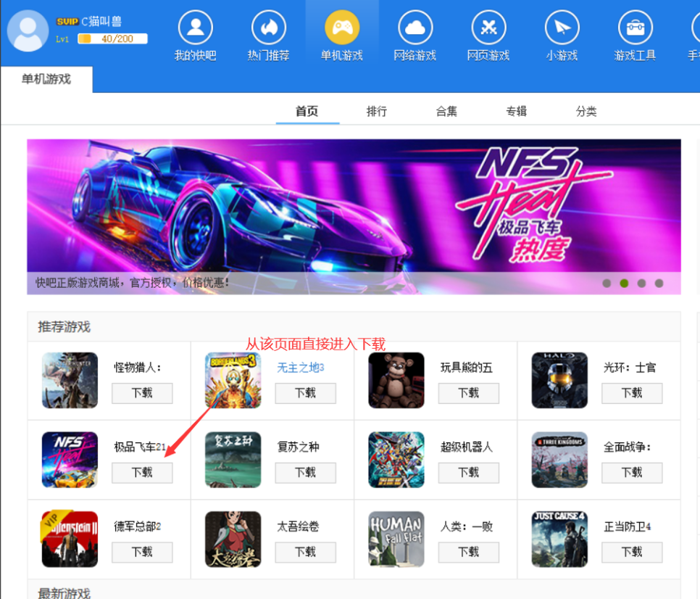Click the user avatar picture
The height and width of the screenshot is (599, 700).
(28, 31)
